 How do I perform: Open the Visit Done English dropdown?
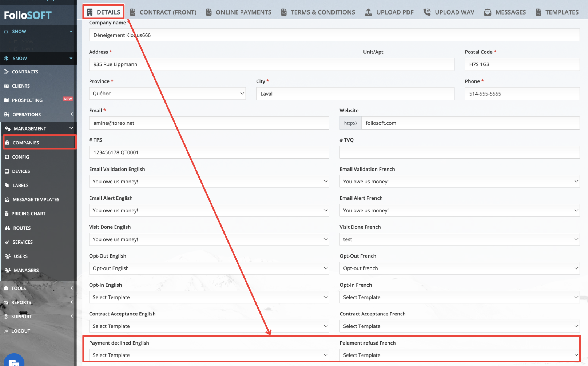(x=209, y=239)
